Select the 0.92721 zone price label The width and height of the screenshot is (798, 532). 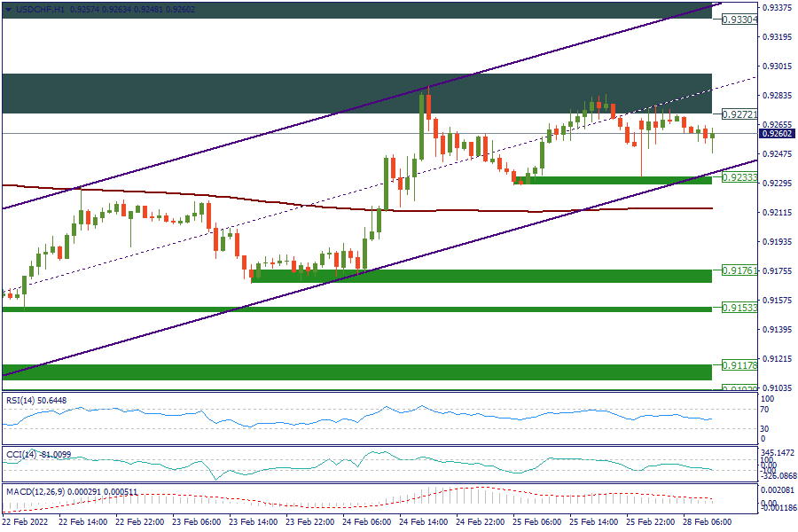click(x=738, y=114)
